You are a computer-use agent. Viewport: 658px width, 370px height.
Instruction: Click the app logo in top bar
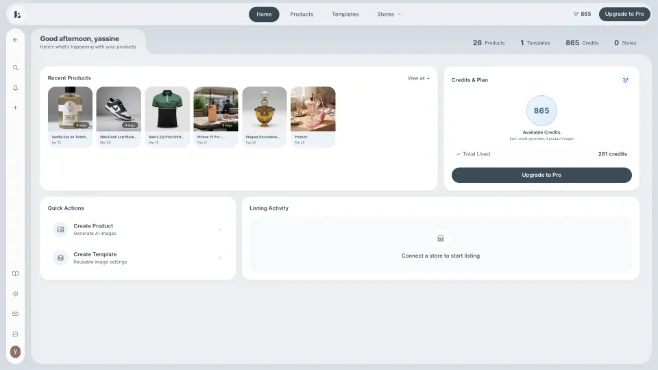pyautogui.click(x=17, y=14)
